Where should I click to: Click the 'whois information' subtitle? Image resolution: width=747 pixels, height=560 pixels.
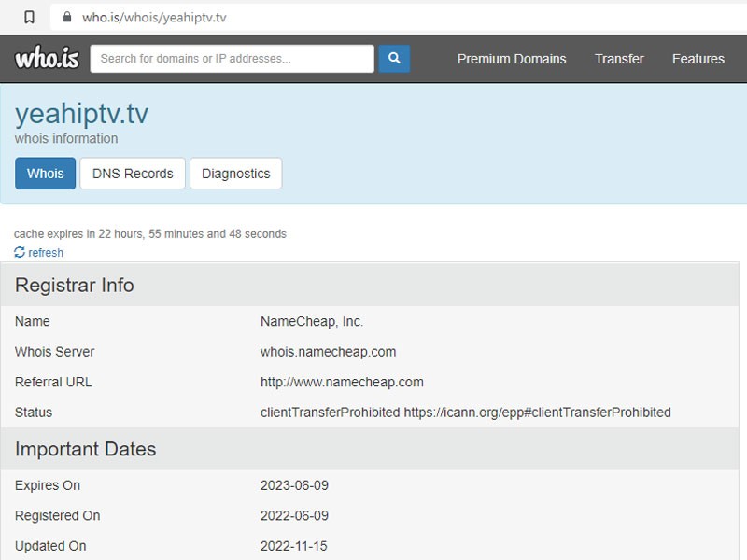[66, 138]
